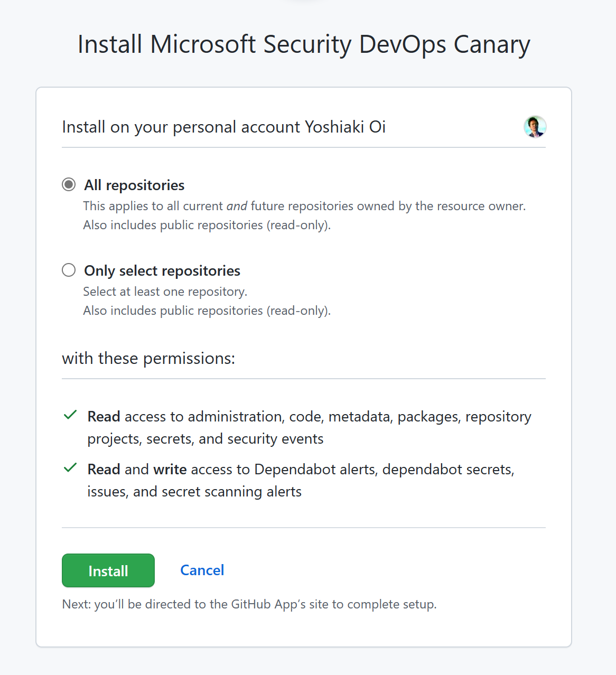Click the Install on your personal account header
This screenshot has width=616, height=675.
tap(223, 127)
